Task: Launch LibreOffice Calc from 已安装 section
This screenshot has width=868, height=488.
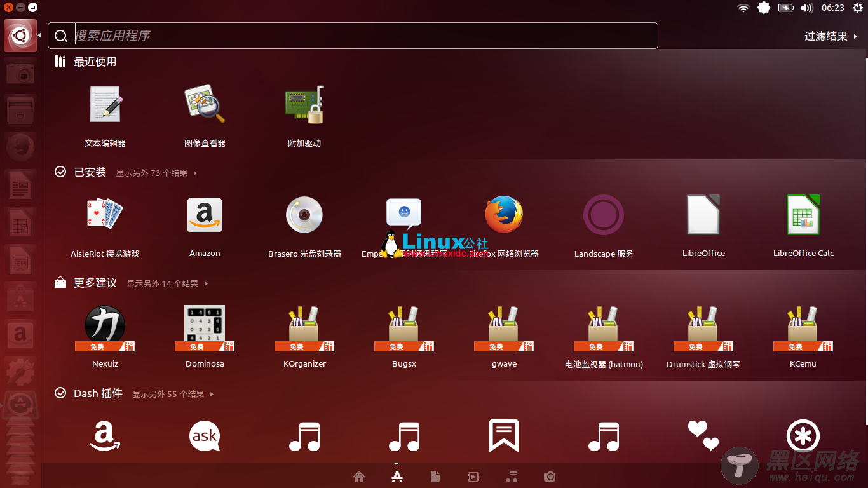Action: [x=803, y=215]
